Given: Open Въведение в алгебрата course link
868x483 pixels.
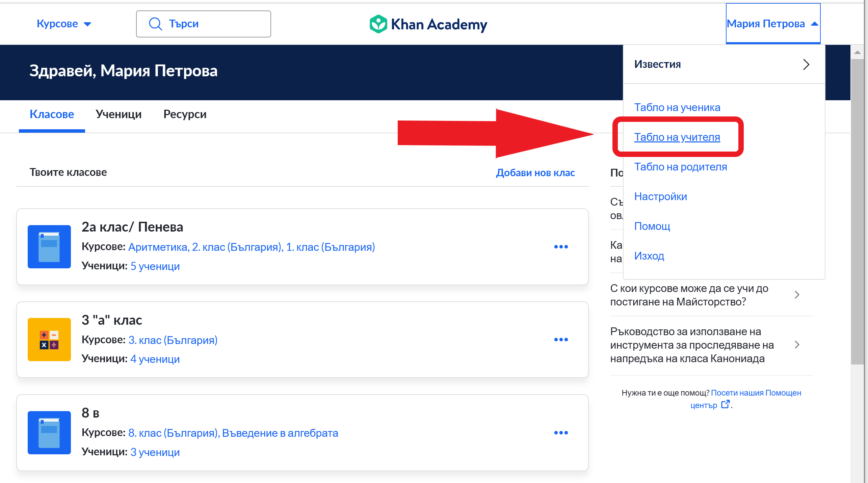Looking at the screenshot, I should click(x=280, y=433).
